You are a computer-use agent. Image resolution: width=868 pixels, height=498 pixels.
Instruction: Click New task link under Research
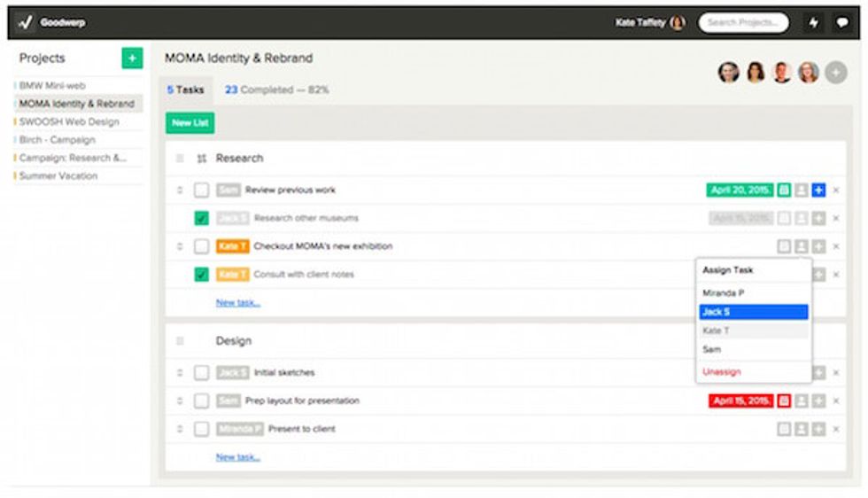238,302
